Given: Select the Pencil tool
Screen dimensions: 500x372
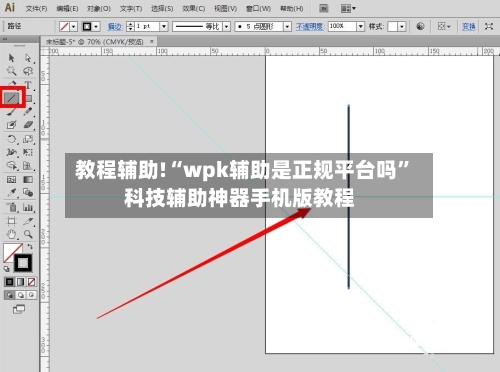Looking at the screenshot, I should 28,112.
